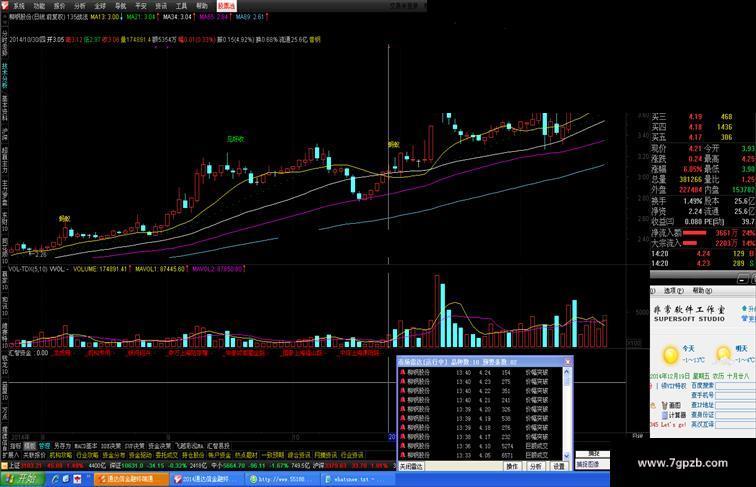Click tomorrow's partly cloudy weather icon
The height and width of the screenshot is (487, 756).
pos(723,355)
